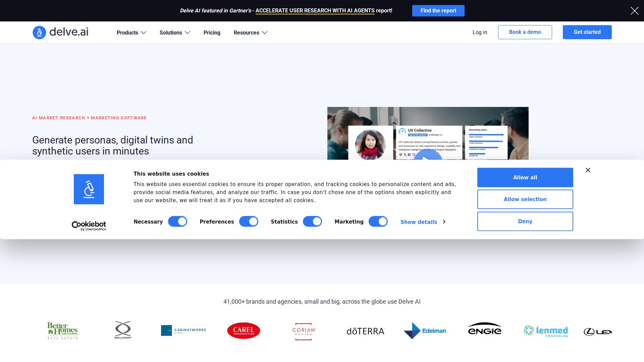Screen dimensions: 644x362
Task: Click the Lenmed brand logo
Action: tap(546, 331)
